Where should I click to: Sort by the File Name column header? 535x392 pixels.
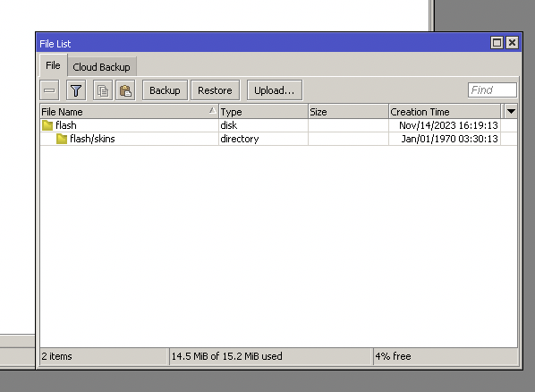point(129,112)
